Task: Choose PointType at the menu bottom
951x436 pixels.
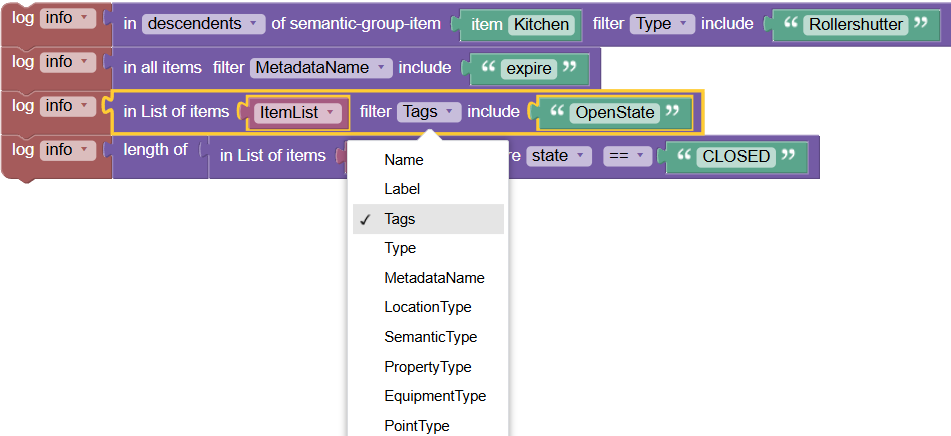Action: point(416,426)
